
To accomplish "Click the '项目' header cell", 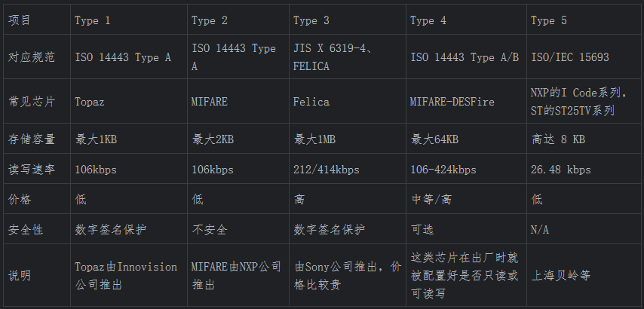I will pos(20,20).
